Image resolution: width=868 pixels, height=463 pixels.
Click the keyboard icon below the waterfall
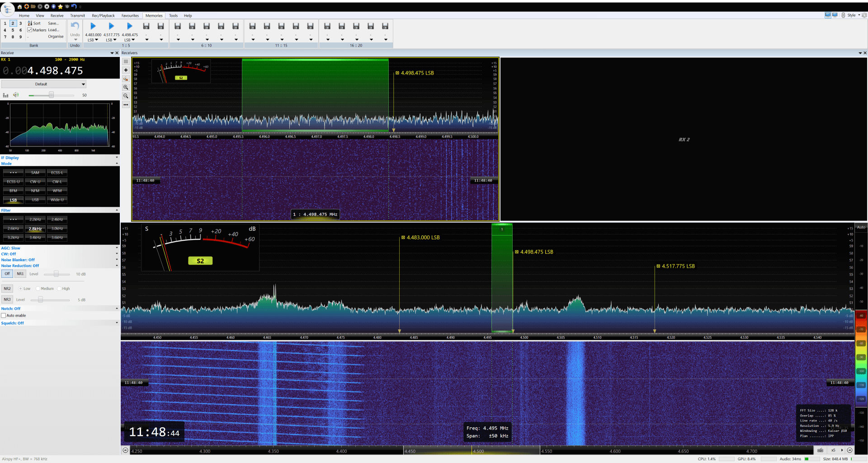tap(820, 450)
